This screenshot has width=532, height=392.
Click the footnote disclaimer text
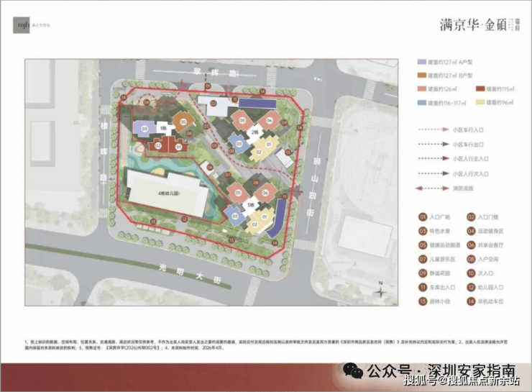click(x=266, y=345)
